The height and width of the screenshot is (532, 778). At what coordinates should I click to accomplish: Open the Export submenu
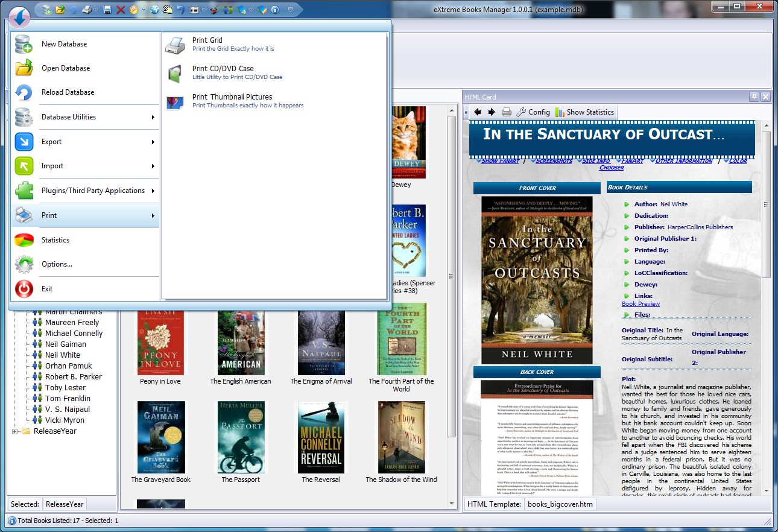pyautogui.click(x=84, y=142)
